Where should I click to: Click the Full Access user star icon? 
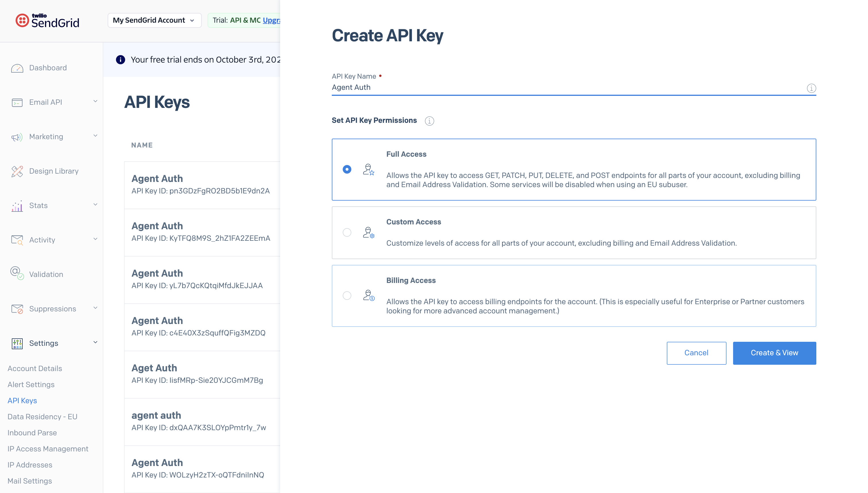pos(369,169)
